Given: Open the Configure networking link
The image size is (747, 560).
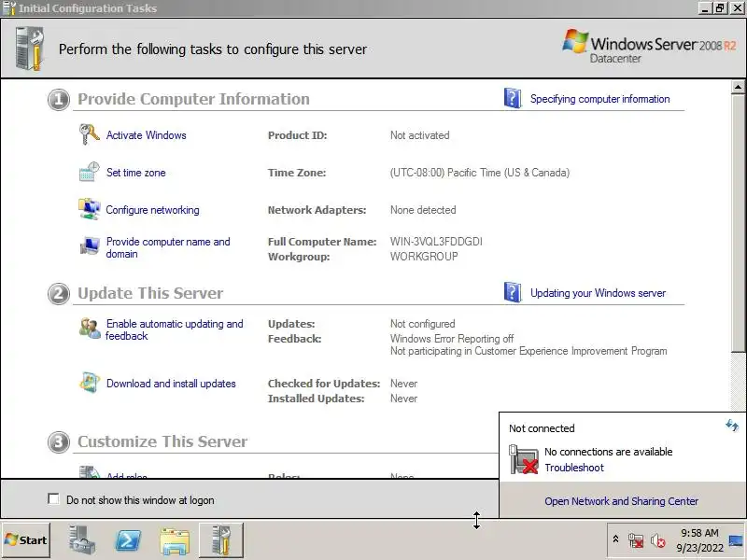Looking at the screenshot, I should (x=152, y=210).
